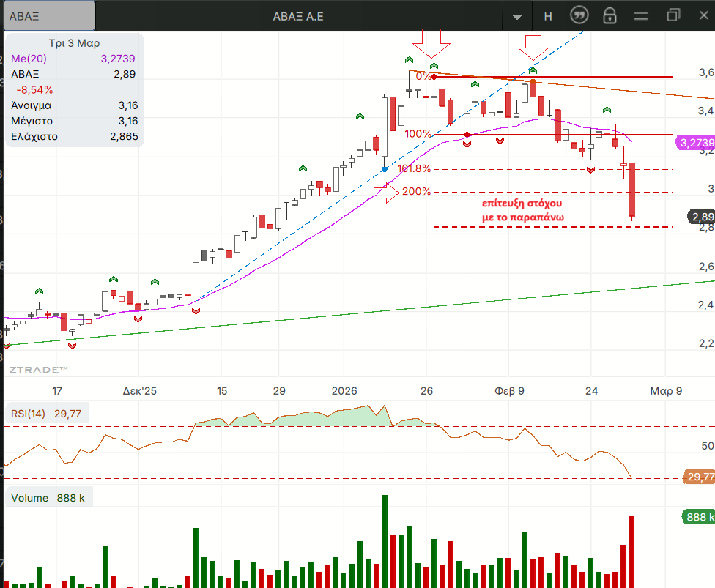Select the large red down arrow near 0% level
The width and height of the screenshot is (715, 588).
point(435,42)
